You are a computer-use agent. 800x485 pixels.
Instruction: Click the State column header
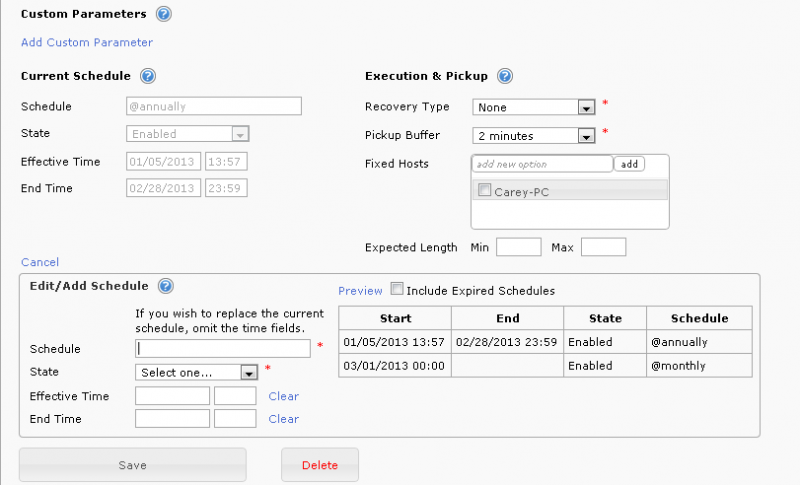point(605,318)
